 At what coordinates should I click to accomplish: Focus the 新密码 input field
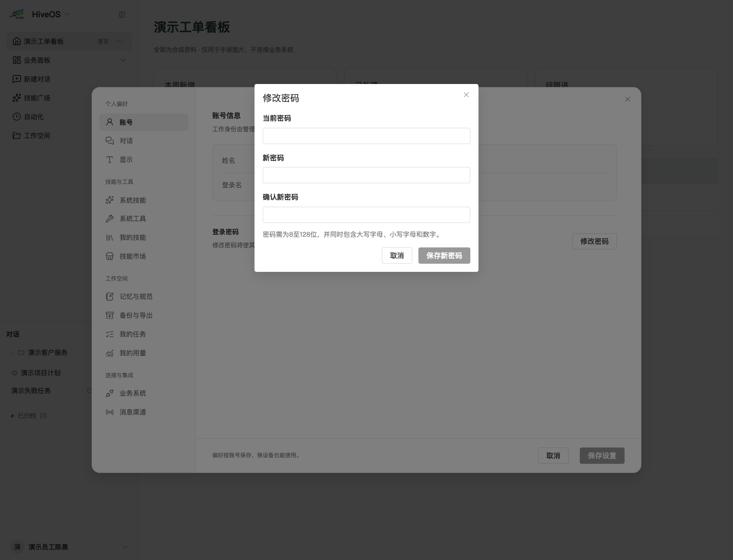(366, 175)
